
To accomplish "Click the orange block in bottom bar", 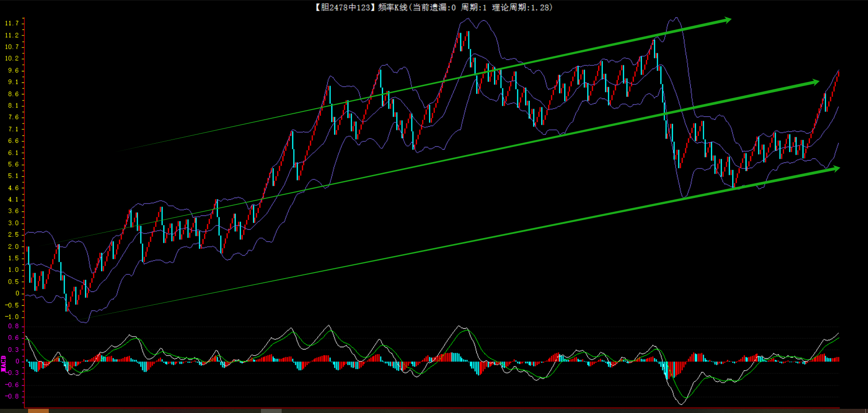I will coord(38,411).
